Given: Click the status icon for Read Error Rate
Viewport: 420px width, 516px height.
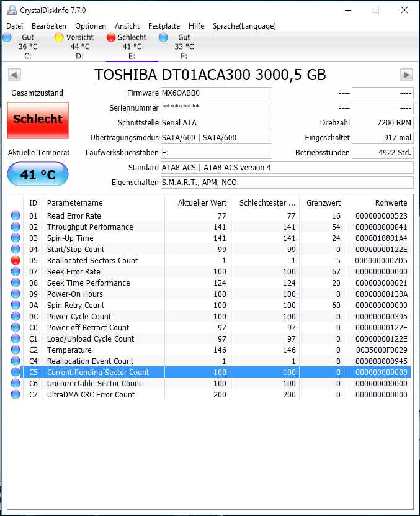Looking at the screenshot, I should click(x=16, y=215).
